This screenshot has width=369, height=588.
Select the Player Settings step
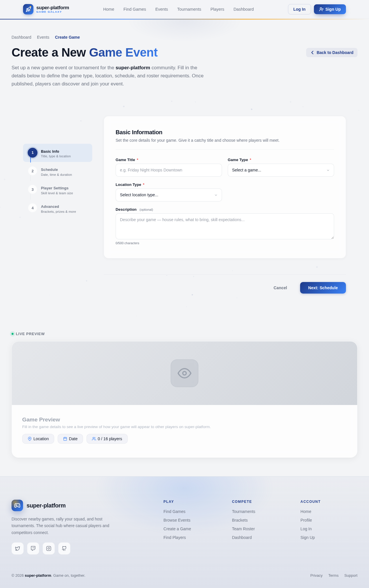[58, 190]
